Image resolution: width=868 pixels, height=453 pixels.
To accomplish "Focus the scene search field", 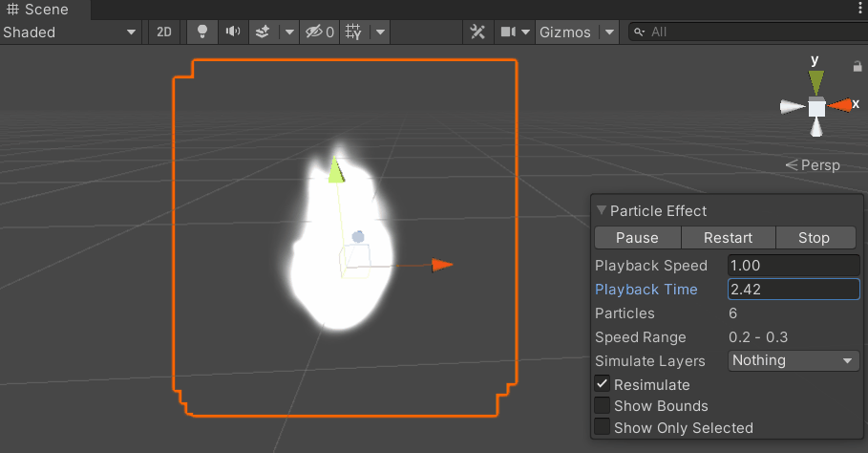I will 749,32.
